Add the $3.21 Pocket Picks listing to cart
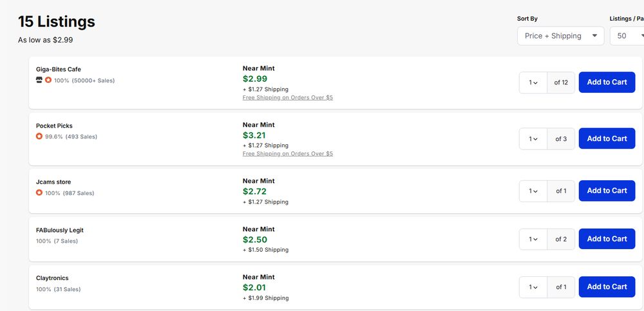 tap(607, 138)
